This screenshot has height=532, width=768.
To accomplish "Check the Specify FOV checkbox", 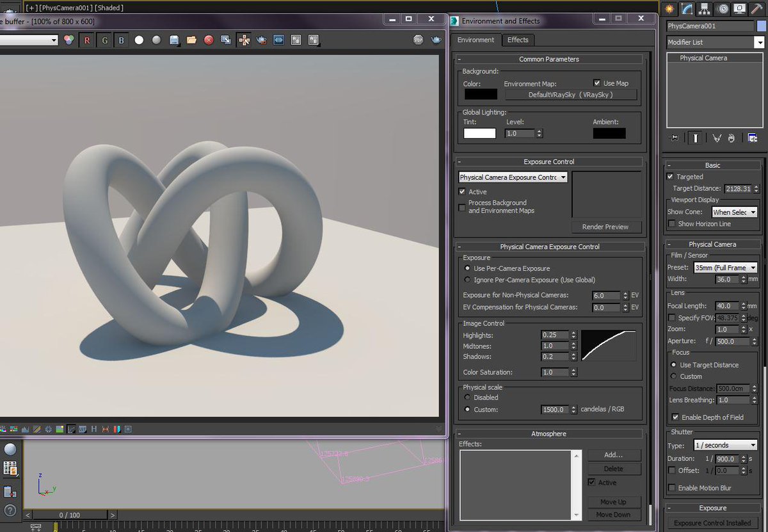I will (671, 318).
